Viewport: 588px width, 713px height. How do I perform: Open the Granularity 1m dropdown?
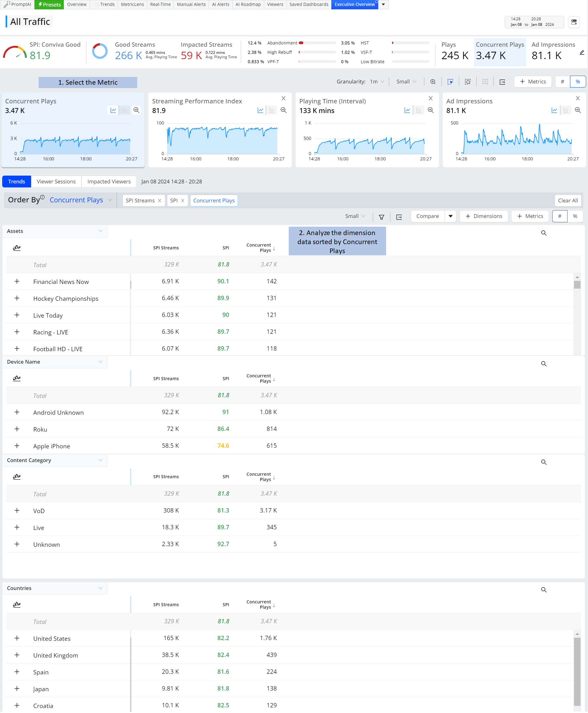click(x=377, y=82)
